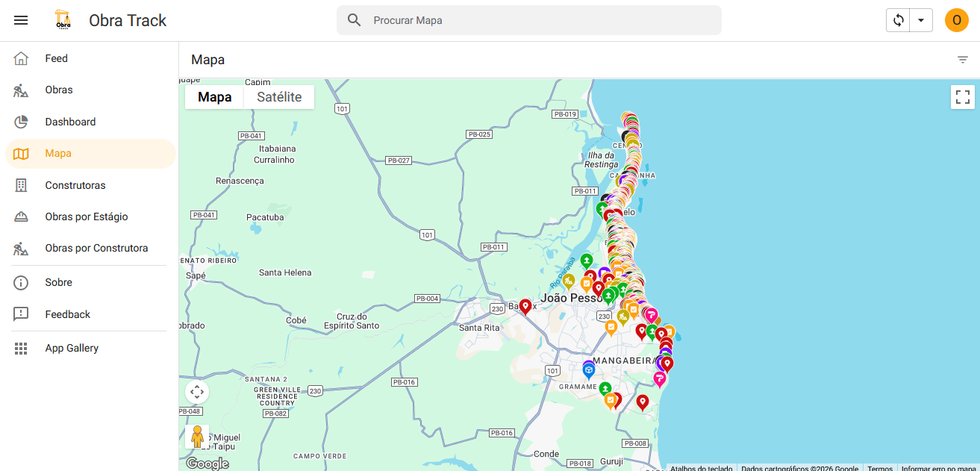
Task: Click the Procurar Mapa search field
Action: click(x=528, y=20)
